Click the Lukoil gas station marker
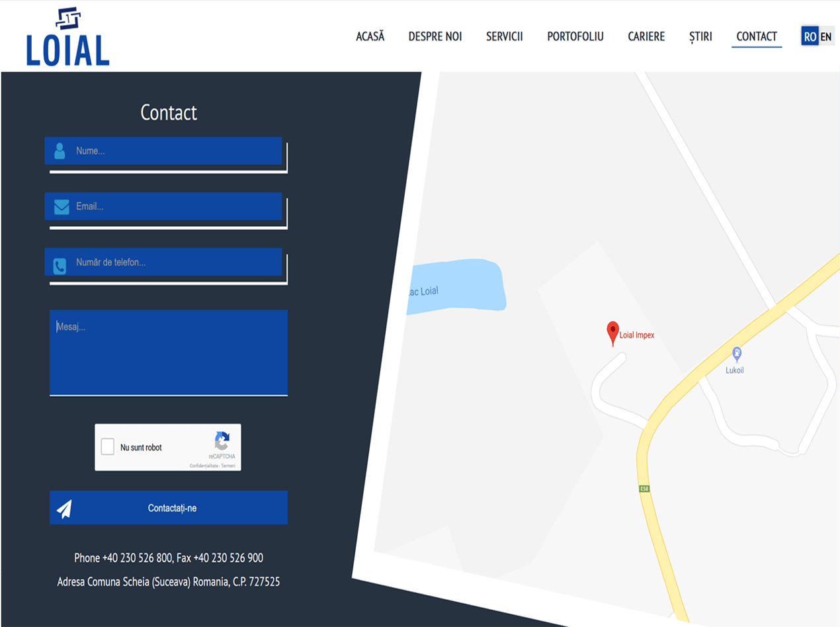 tap(736, 354)
